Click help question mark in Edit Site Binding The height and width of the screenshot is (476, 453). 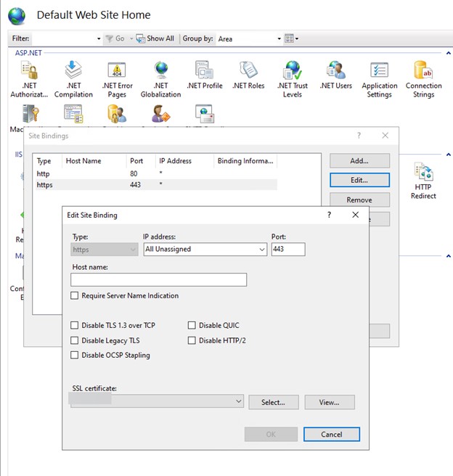point(329,215)
